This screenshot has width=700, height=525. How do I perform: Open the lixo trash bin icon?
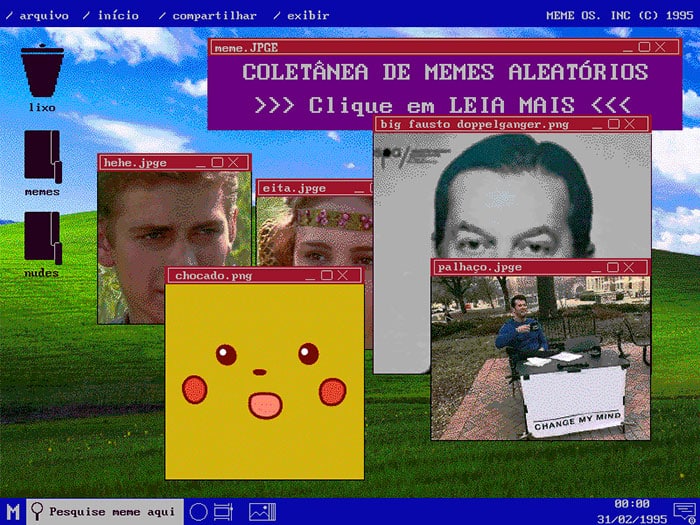pos(42,70)
